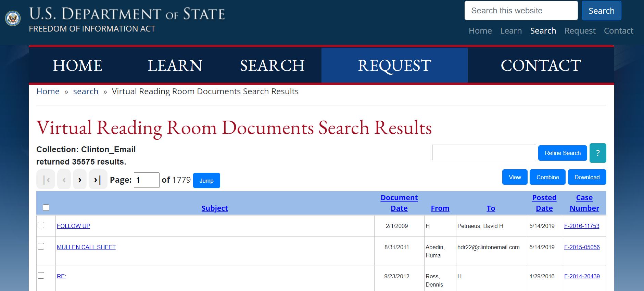Follow the Home breadcrumb link
Image resolution: width=644 pixels, height=291 pixels.
48,92
